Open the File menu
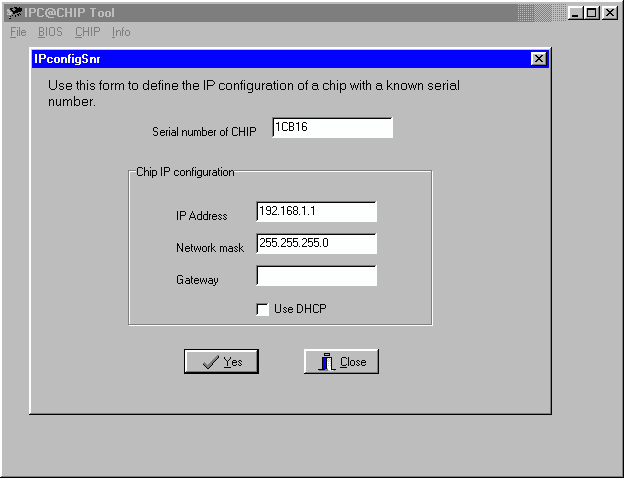This screenshot has height=478, width=624. (18, 32)
